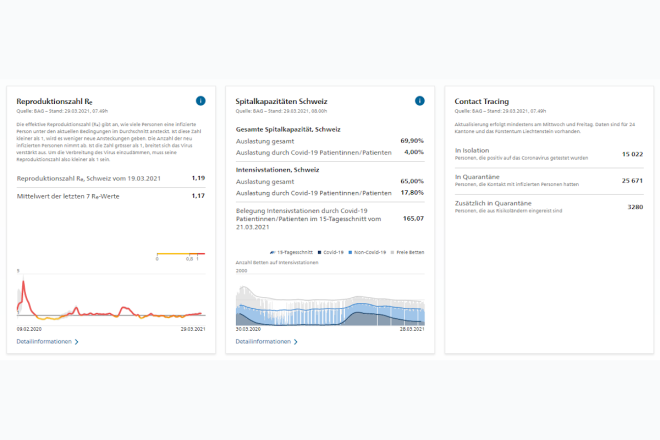Screen dimensions: 660x440
Task: Click the 15-Tagesschnitt value 165,07
Action: (x=413, y=219)
